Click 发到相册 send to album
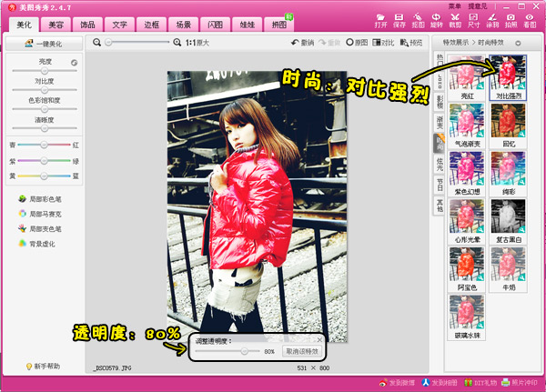Viewport: 546px width, 392px height. pyautogui.click(x=440, y=383)
